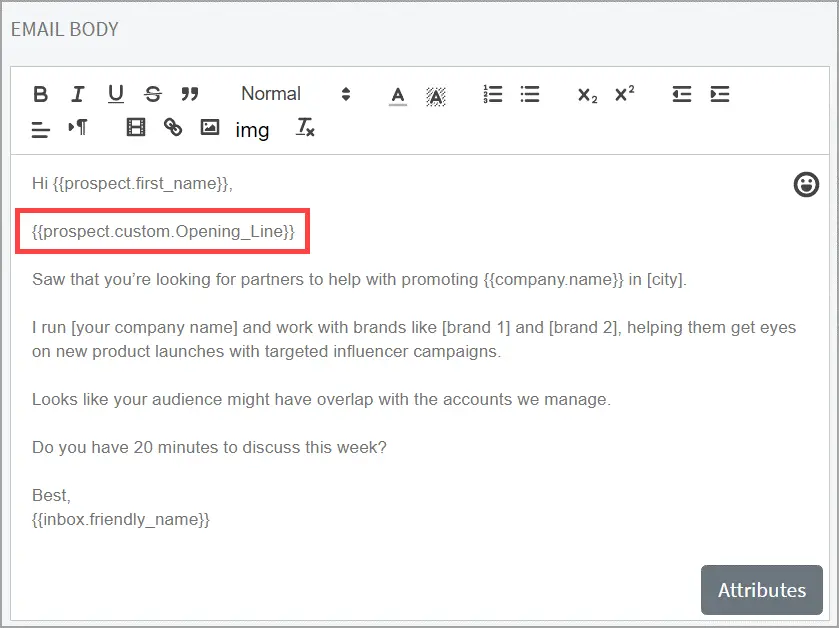Click the img toolbar button
This screenshot has height=628, width=839.
252,130
